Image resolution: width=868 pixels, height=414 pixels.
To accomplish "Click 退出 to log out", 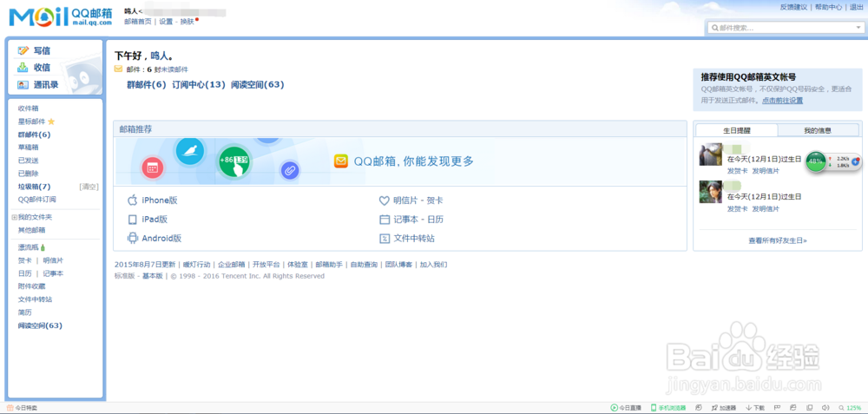I will point(857,7).
